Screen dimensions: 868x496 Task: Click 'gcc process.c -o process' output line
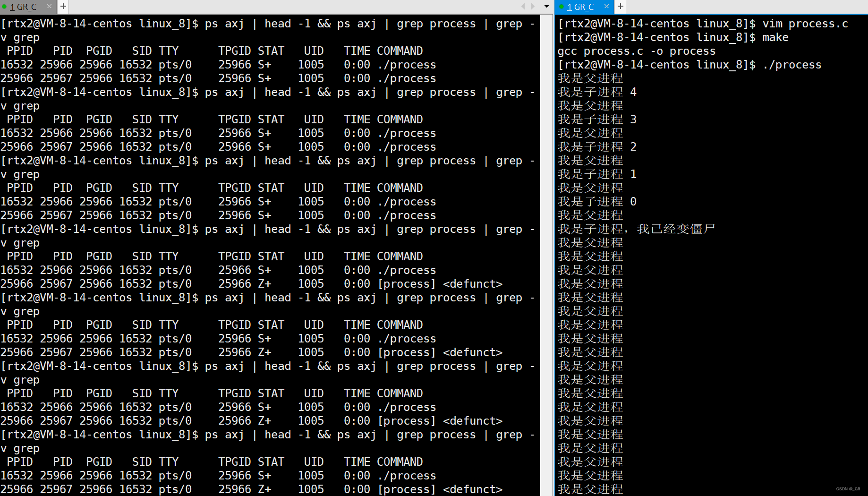point(637,51)
